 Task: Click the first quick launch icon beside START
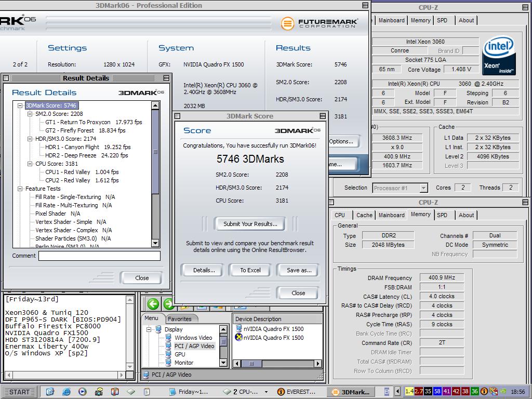(50, 392)
